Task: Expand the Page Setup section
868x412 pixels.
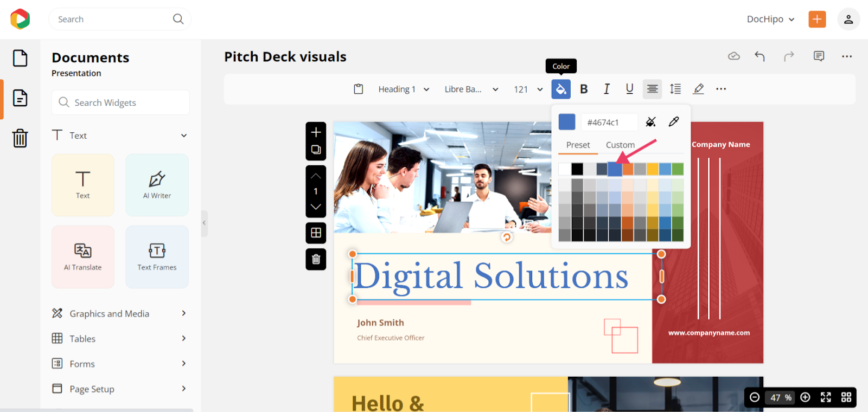Action: pos(184,388)
